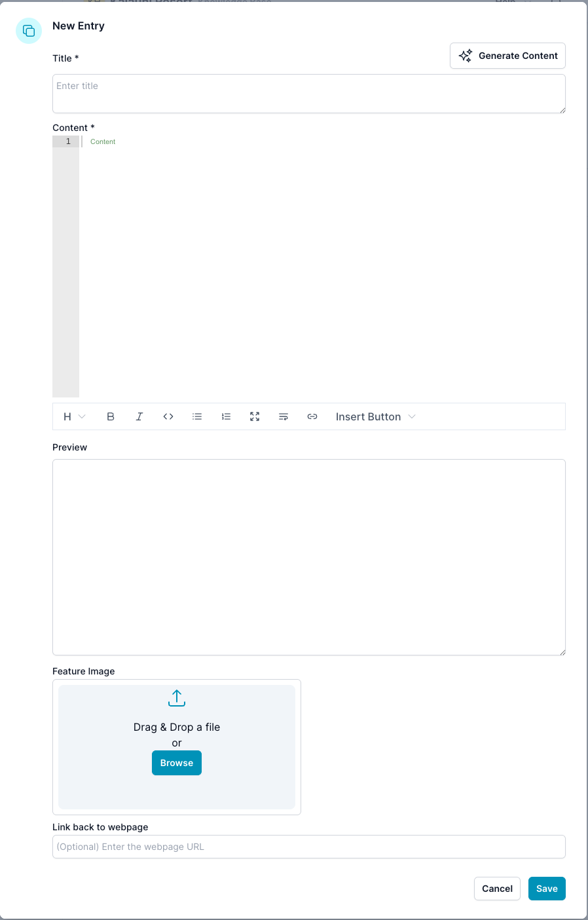588x920 pixels.
Task: Click the Preview pane
Action: (309, 557)
